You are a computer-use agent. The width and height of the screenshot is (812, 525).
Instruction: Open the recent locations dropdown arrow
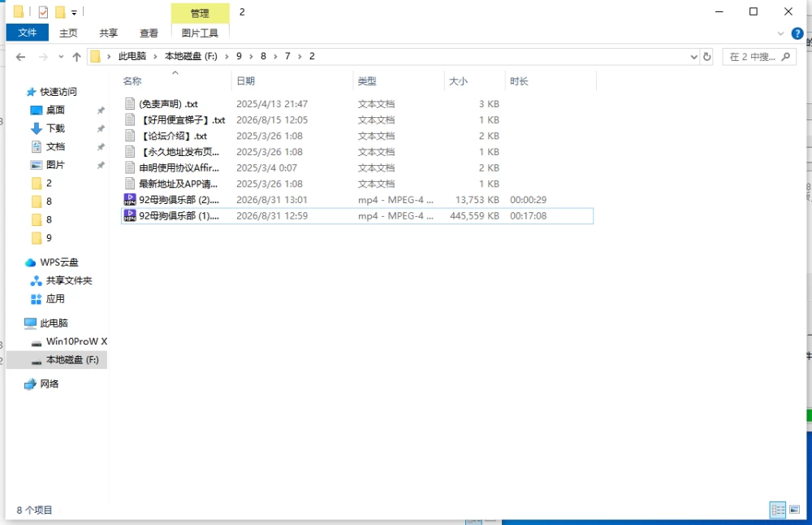[61, 57]
